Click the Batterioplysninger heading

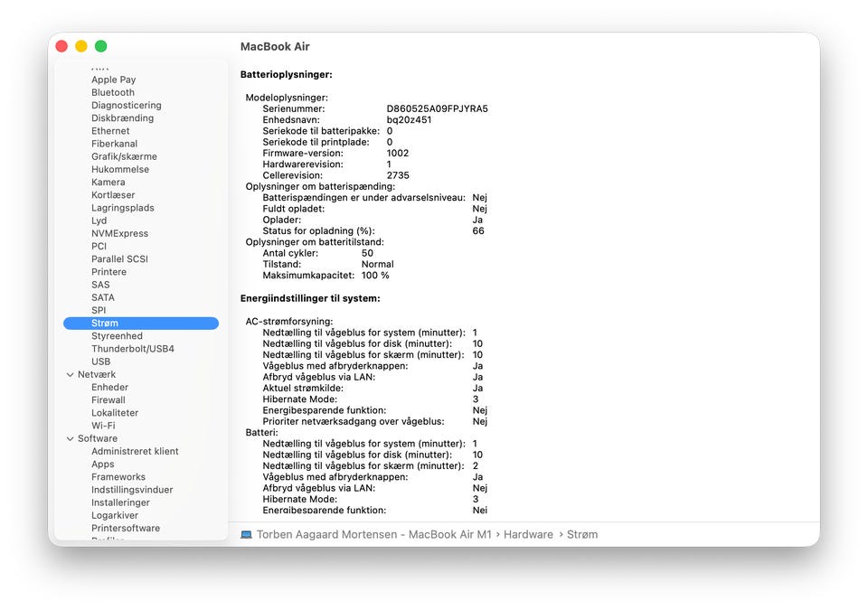(x=287, y=75)
